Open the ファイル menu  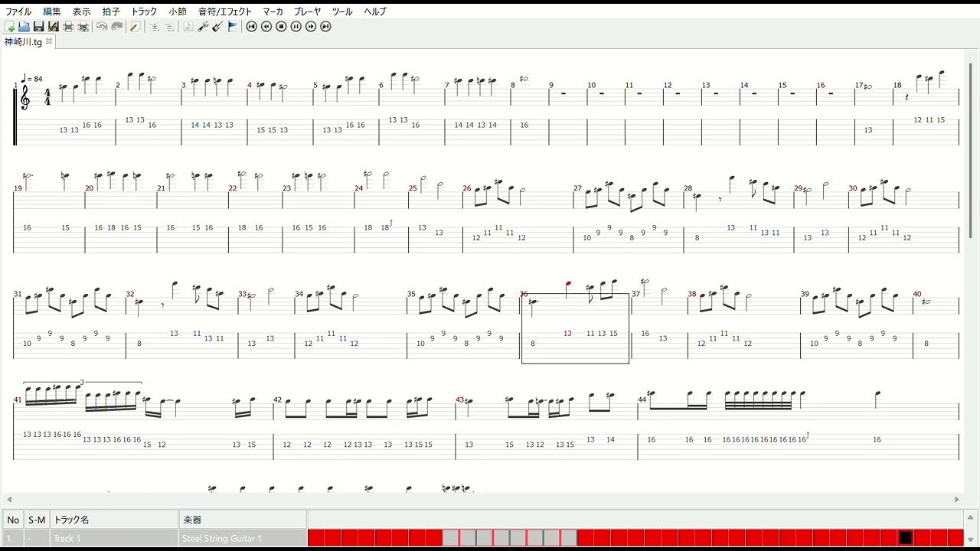pyautogui.click(x=18, y=11)
